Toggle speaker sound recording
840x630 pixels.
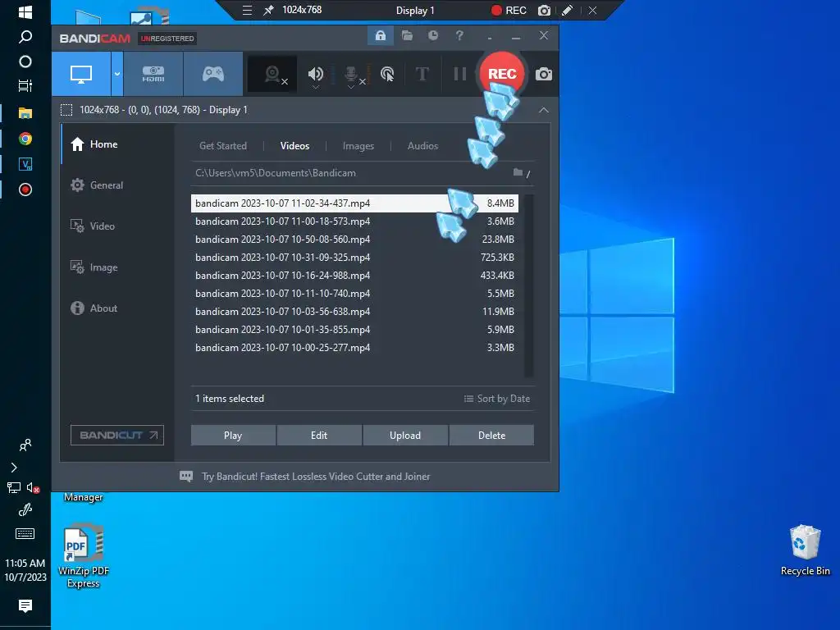pos(316,74)
